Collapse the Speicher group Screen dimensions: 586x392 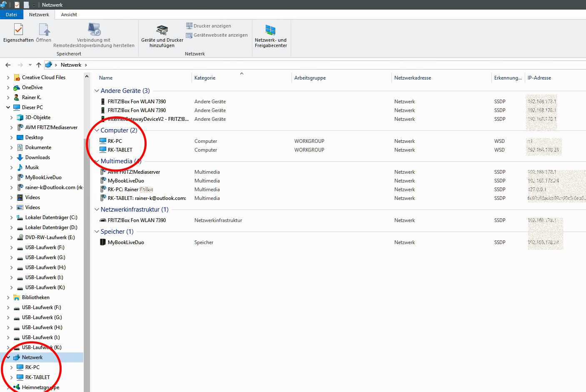(x=97, y=232)
